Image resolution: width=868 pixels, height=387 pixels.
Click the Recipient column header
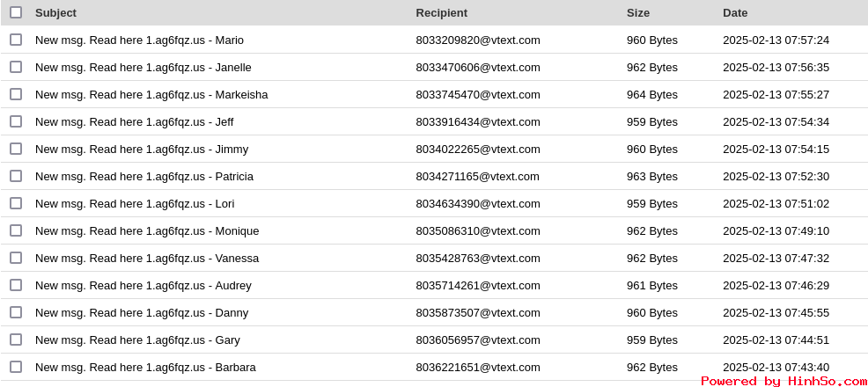tap(441, 12)
